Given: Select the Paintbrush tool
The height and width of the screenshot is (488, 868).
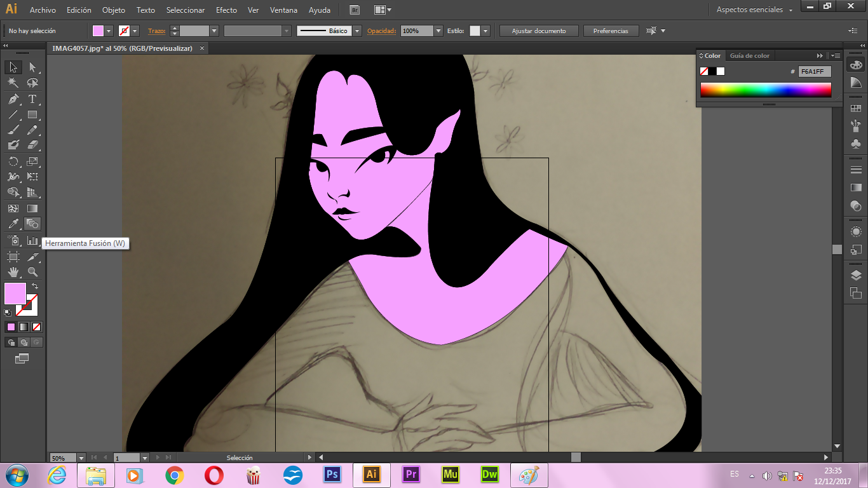Looking at the screenshot, I should click(13, 130).
